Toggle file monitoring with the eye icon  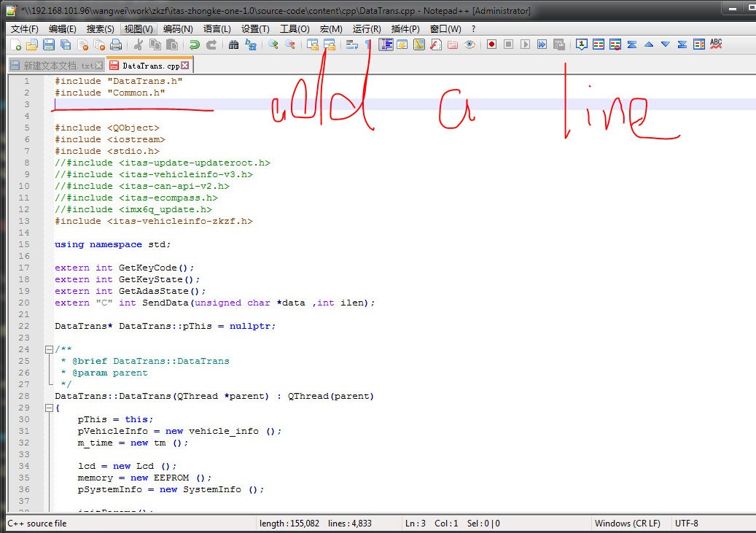coord(469,45)
